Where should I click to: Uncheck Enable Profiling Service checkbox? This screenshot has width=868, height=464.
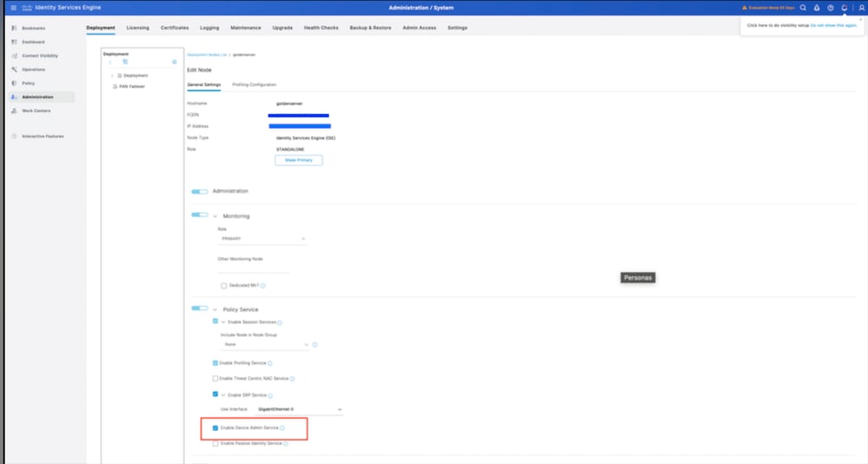[x=215, y=363]
